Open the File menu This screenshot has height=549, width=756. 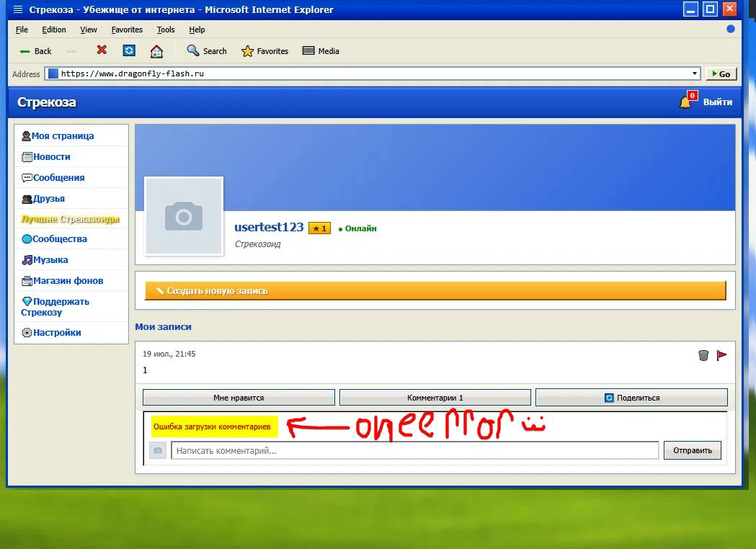[x=22, y=30]
